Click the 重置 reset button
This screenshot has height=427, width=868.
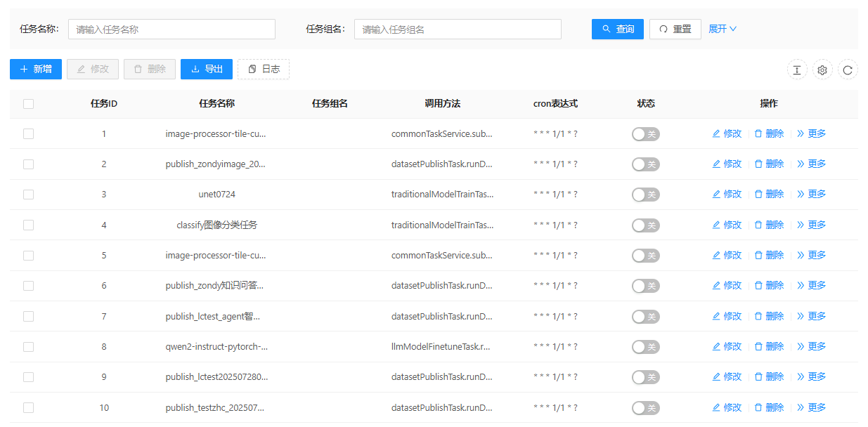click(x=675, y=29)
